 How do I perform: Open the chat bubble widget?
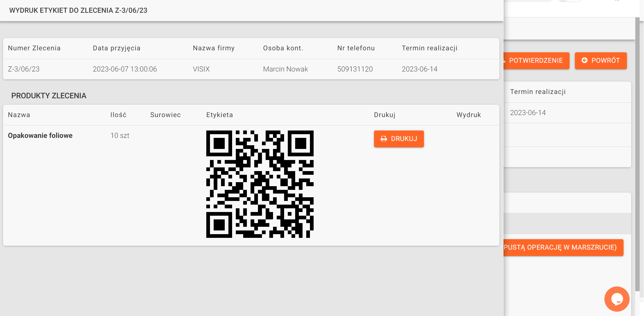616,299
